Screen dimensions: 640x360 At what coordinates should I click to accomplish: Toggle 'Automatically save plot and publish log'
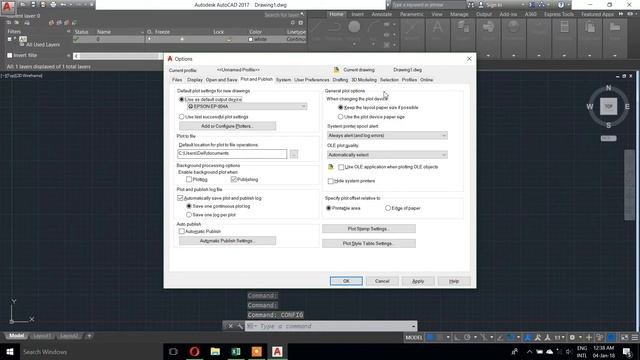pos(180,198)
